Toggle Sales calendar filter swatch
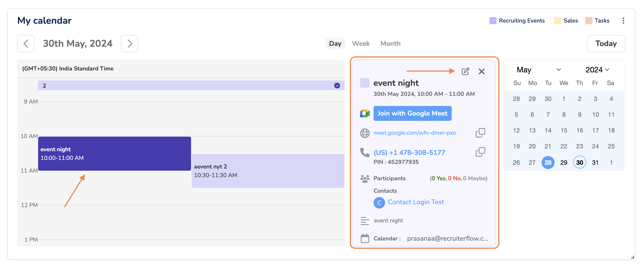Screen dimensions: 644x268 [557, 21]
